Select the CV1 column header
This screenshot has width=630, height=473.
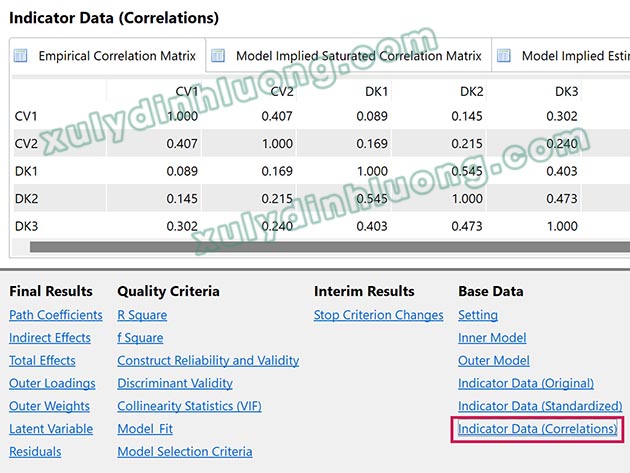pos(187,92)
